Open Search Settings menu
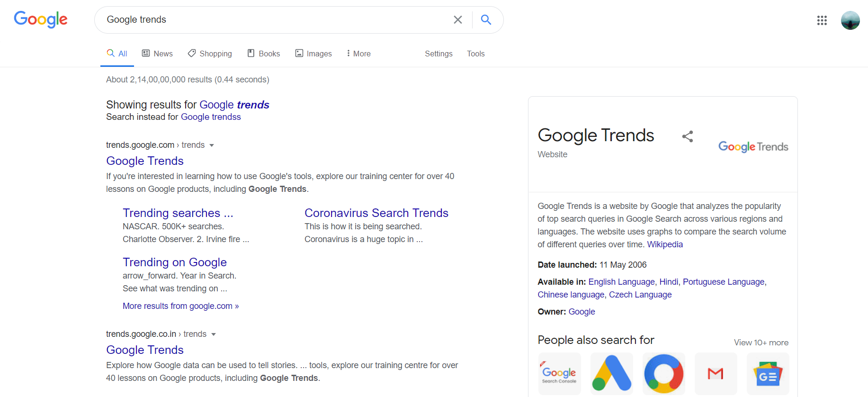The image size is (868, 397). click(x=438, y=54)
